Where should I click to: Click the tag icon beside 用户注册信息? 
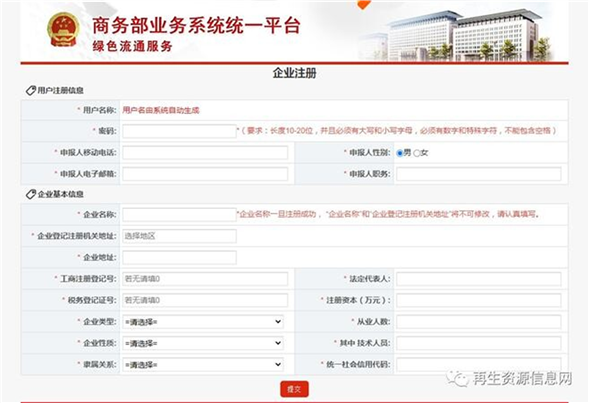click(x=30, y=90)
